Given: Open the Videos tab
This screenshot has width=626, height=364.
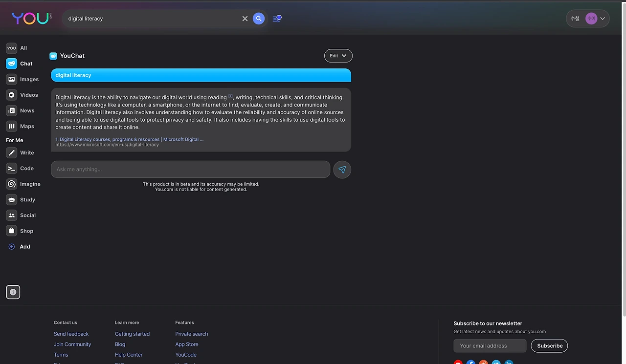Looking at the screenshot, I should point(22,95).
